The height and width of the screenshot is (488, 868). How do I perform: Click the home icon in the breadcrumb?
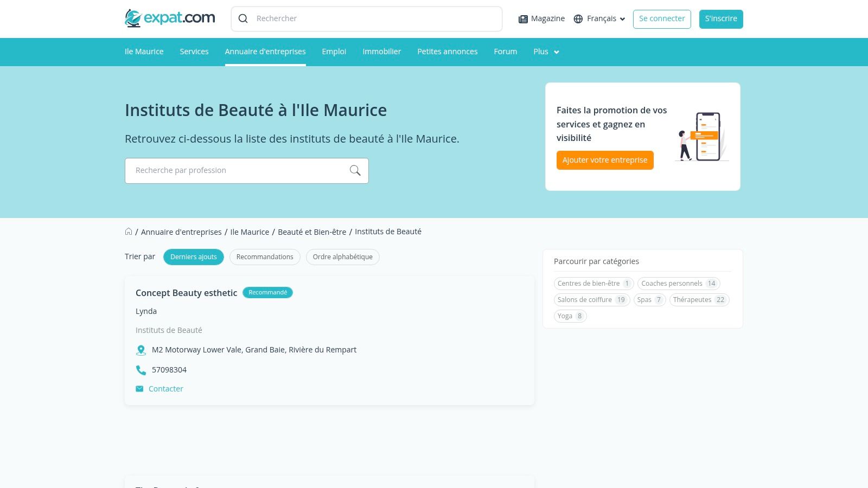129,231
